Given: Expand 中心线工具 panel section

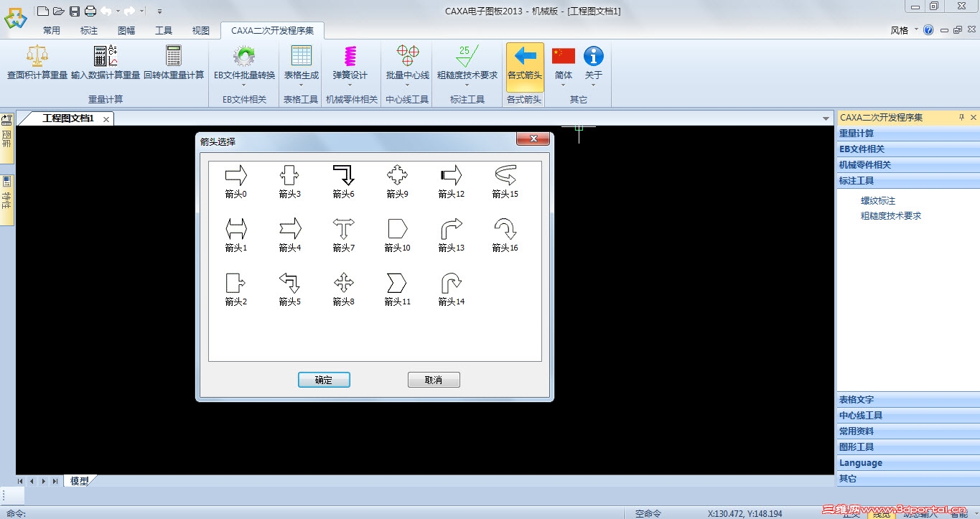Looking at the screenshot, I should coord(907,416).
